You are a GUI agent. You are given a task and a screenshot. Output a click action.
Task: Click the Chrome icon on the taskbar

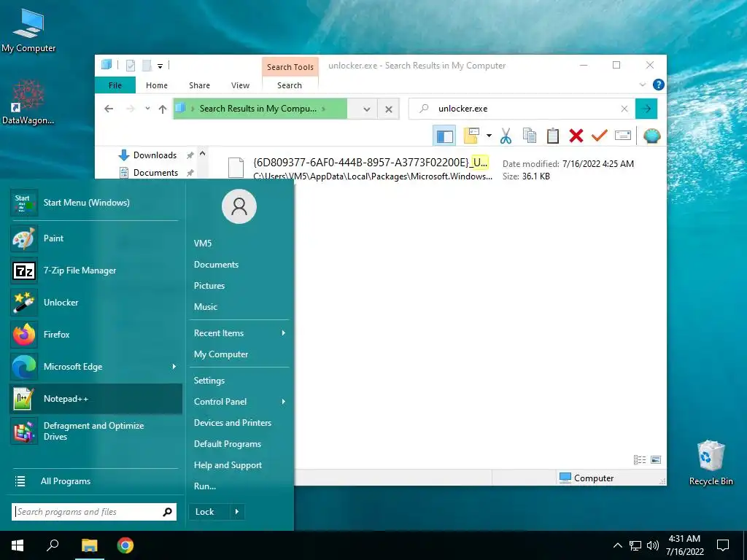[x=125, y=545]
